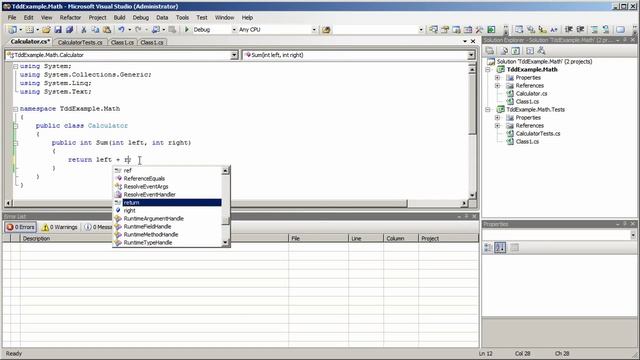
Task: Toggle the 0 Messages filter button
Action: pyautogui.click(x=98, y=227)
